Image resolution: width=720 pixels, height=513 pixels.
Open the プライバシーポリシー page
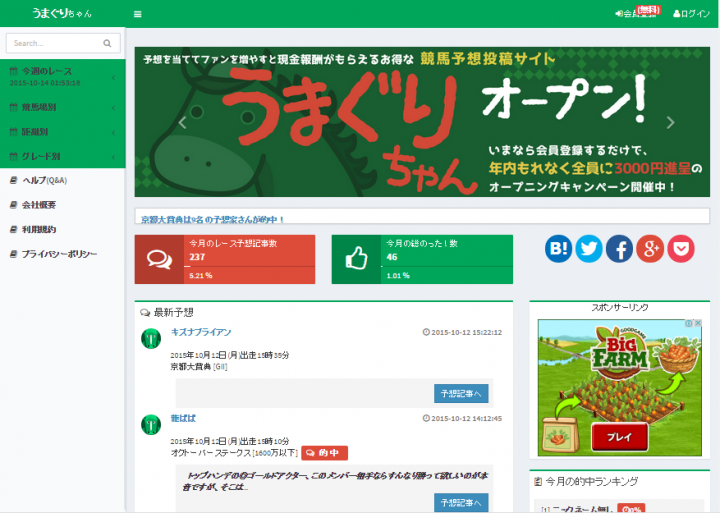pyautogui.click(x=62, y=254)
